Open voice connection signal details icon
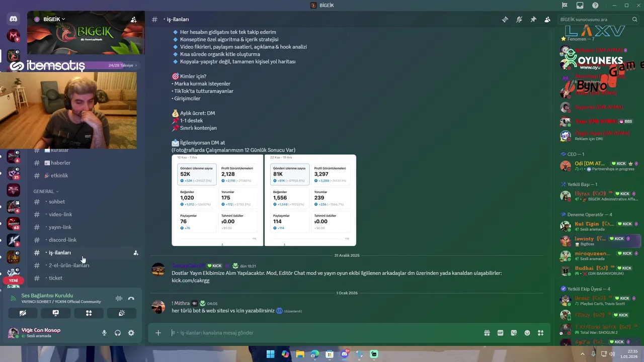Viewport: 644px width, 362px height. [14, 298]
